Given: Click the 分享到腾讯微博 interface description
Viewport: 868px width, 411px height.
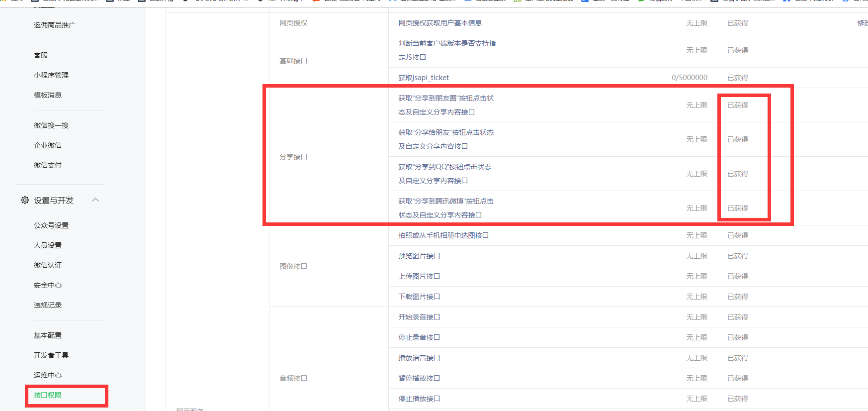Looking at the screenshot, I should click(446, 208).
